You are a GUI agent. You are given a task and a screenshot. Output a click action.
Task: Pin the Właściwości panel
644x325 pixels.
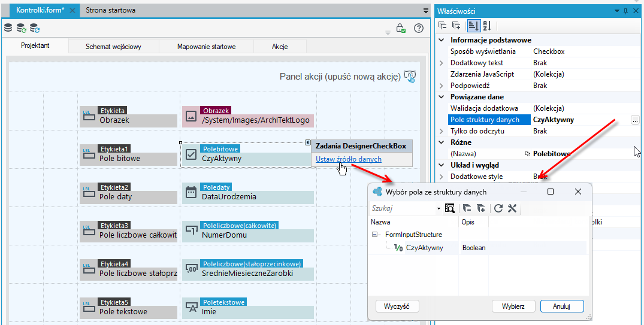click(626, 11)
